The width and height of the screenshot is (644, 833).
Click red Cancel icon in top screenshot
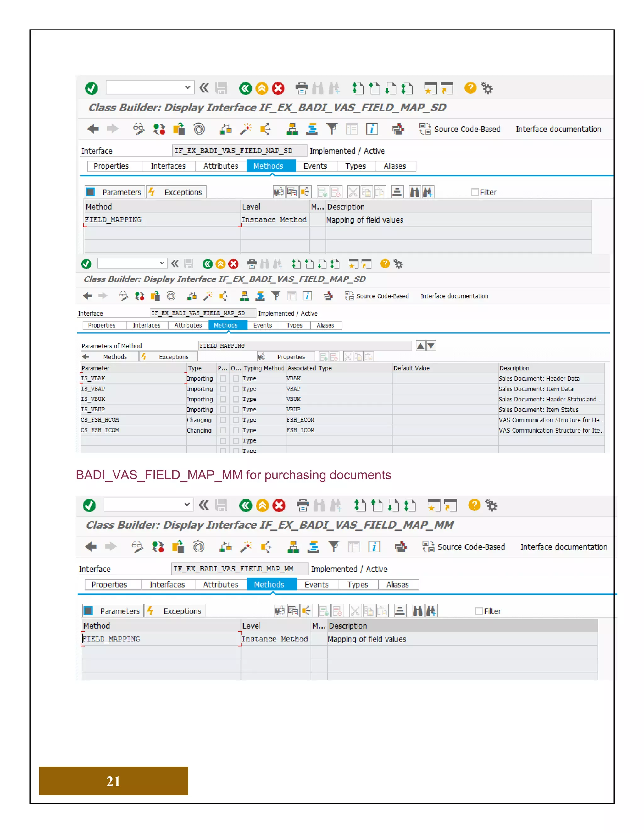point(278,89)
